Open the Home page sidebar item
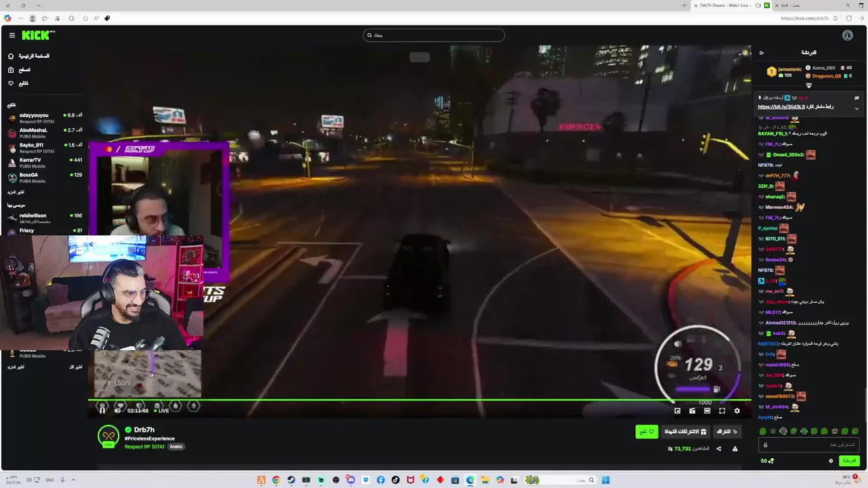868x488 pixels. click(28, 56)
